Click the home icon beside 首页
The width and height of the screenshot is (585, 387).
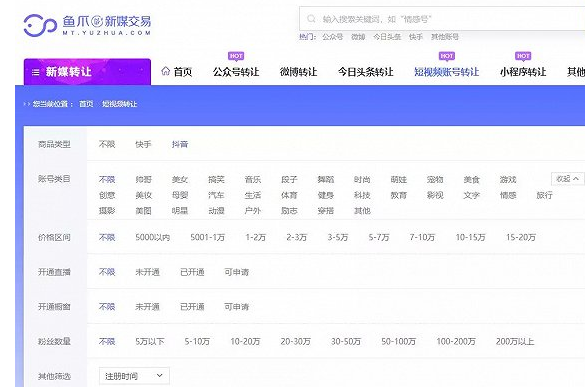point(166,71)
